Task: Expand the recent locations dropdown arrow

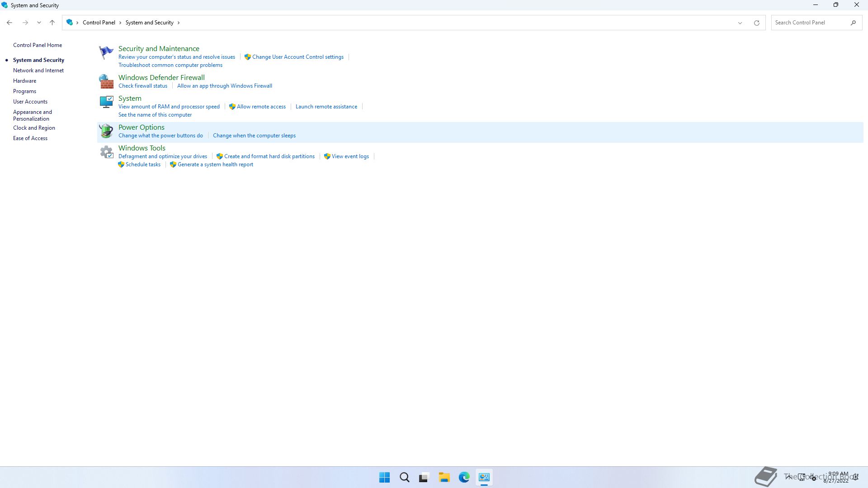Action: click(39, 23)
